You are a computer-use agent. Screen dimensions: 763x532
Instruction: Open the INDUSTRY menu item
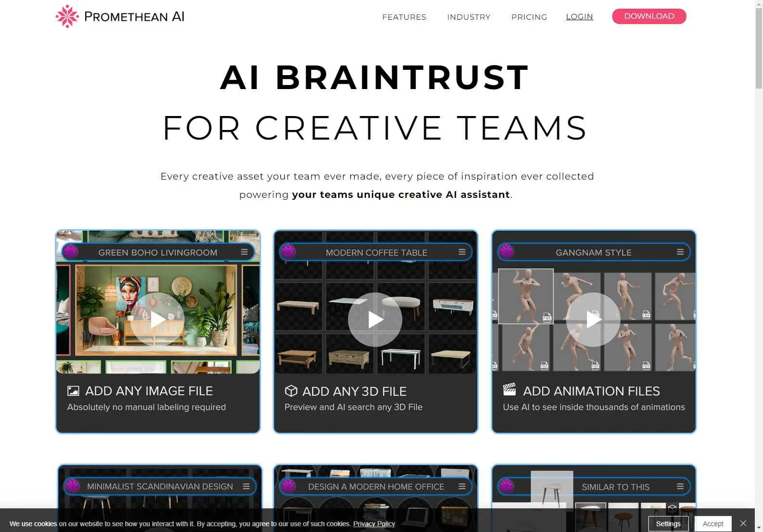point(469,17)
